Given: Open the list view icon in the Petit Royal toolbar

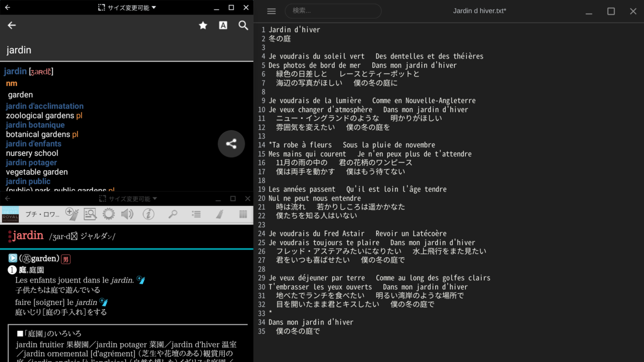Looking at the screenshot, I should 196,214.
